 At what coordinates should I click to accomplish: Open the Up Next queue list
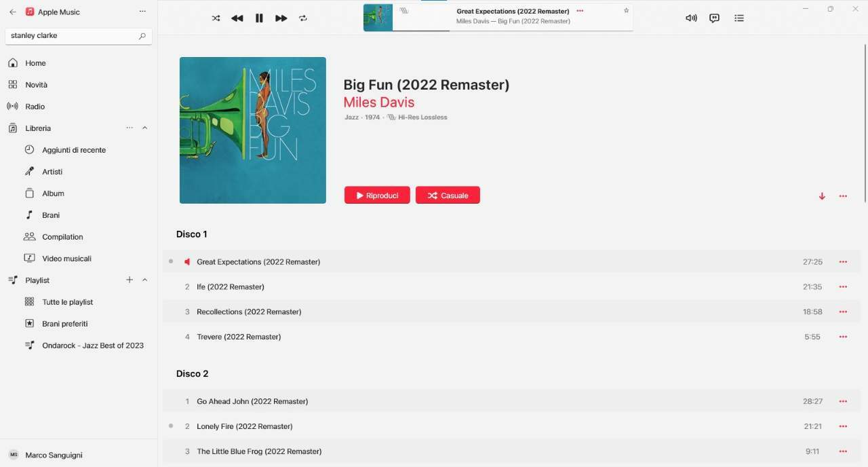[739, 18]
